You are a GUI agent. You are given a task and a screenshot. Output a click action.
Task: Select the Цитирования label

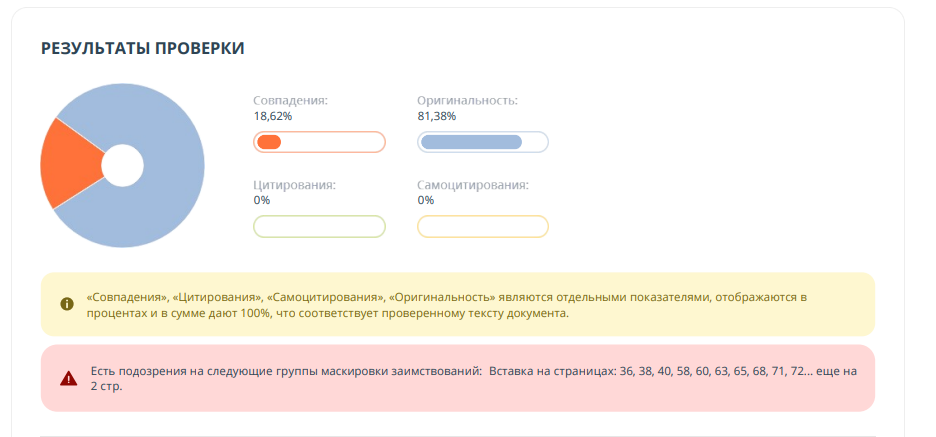(x=294, y=185)
